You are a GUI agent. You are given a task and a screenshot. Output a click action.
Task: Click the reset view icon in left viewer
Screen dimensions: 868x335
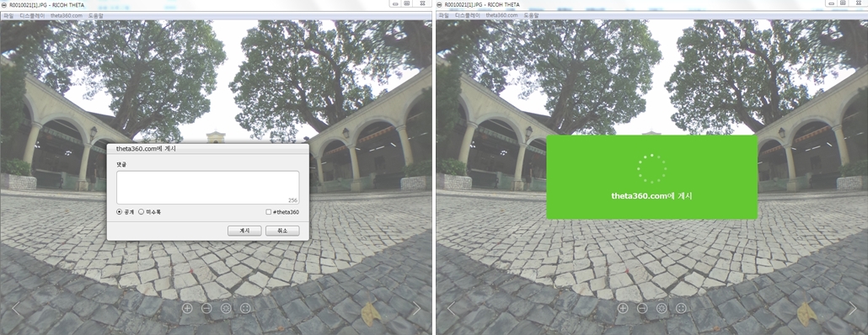[226, 308]
